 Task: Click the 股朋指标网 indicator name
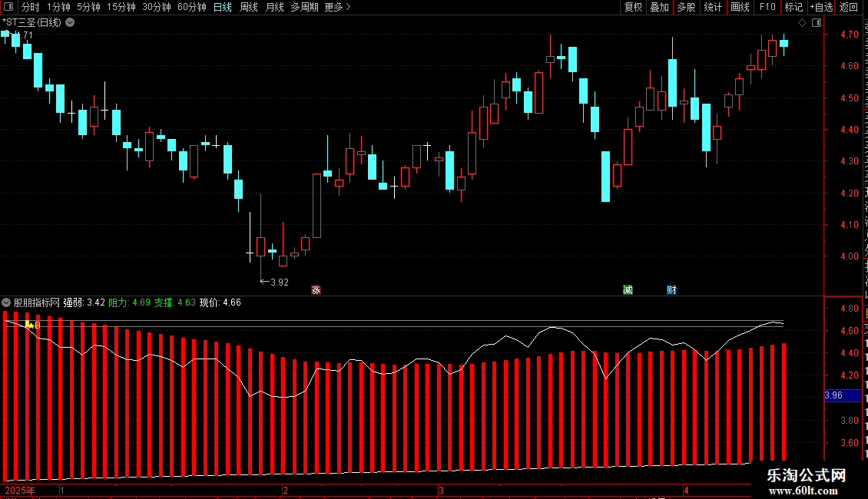click(x=37, y=302)
